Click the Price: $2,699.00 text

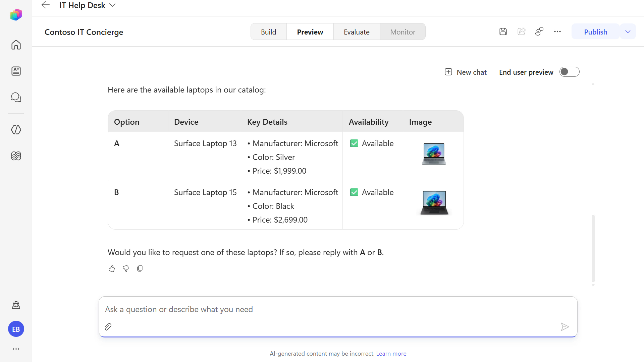point(280,220)
